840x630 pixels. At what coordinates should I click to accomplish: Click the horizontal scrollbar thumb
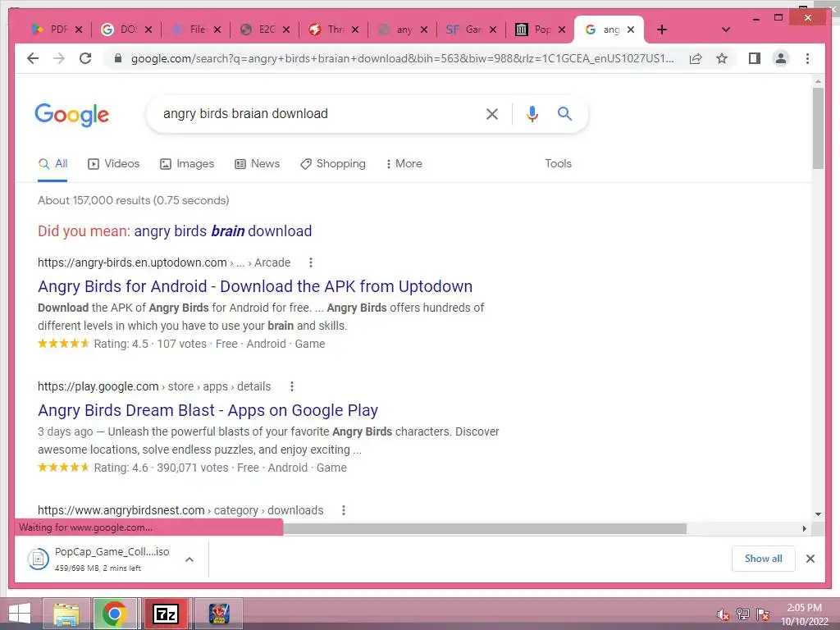coord(485,529)
